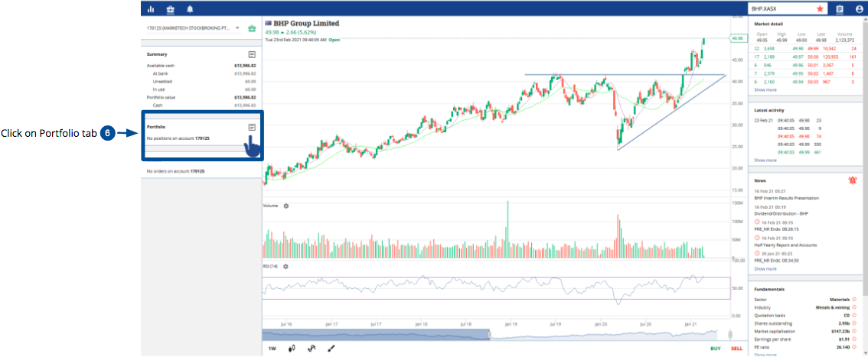Open RSI (14) indicator settings gear
The height and width of the screenshot is (357, 868).
286,266
